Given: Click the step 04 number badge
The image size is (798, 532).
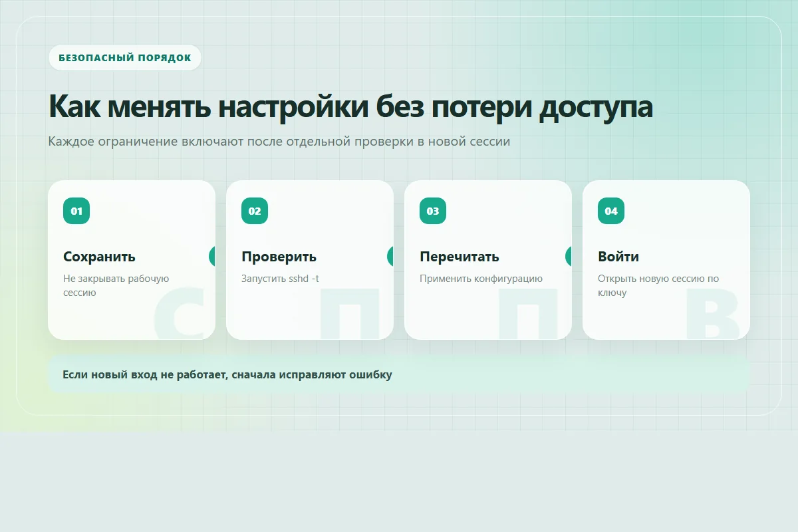Looking at the screenshot, I should click(611, 211).
